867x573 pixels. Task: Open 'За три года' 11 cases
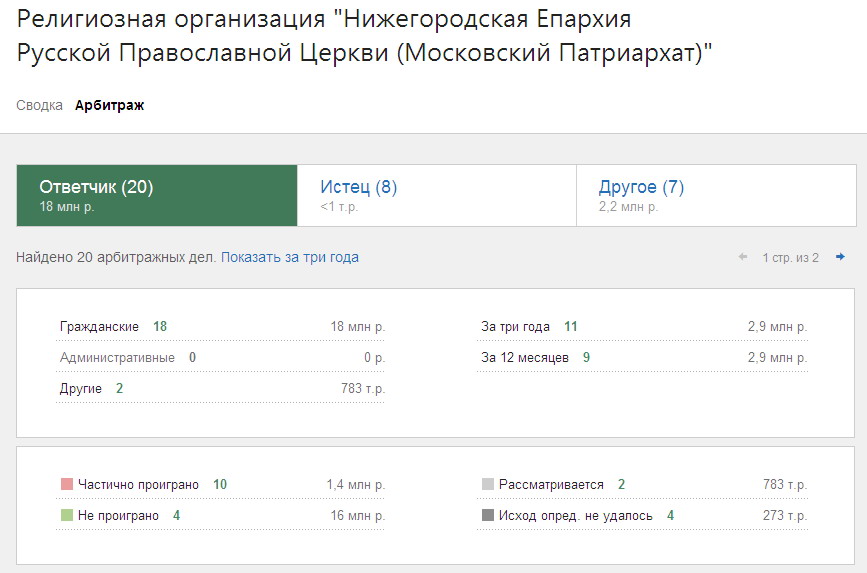click(642, 326)
